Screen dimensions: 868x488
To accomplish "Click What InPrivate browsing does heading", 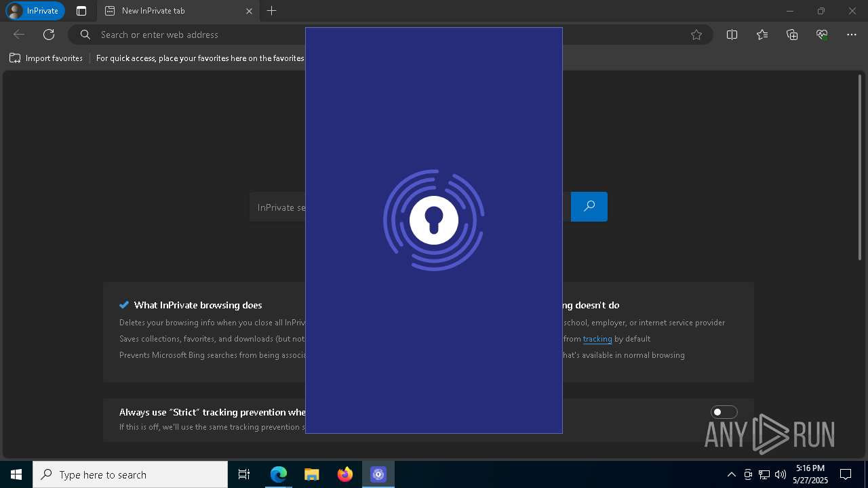I will (x=198, y=305).
